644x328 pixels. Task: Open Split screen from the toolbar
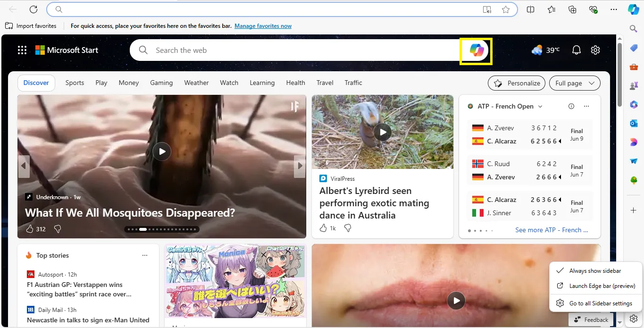[x=531, y=9]
